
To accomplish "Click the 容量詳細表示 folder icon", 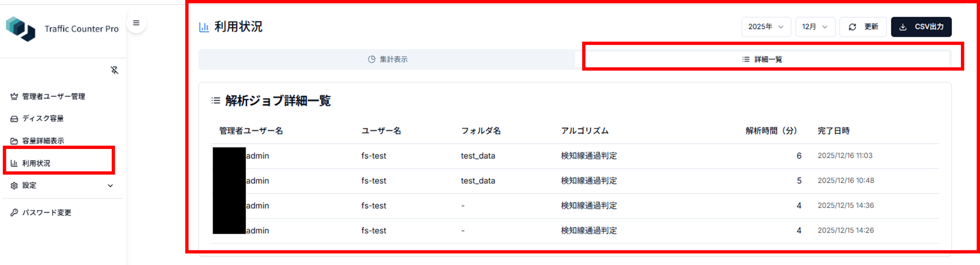I will [14, 141].
